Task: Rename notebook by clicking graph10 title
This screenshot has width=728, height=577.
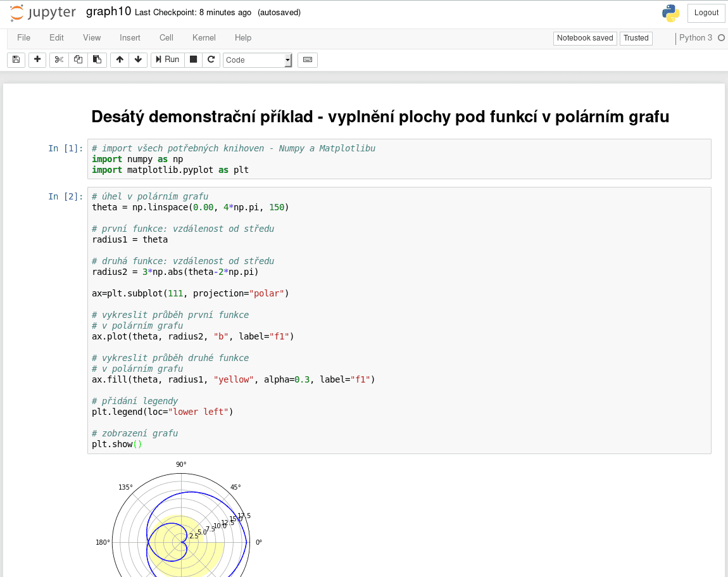Action: click(x=109, y=11)
